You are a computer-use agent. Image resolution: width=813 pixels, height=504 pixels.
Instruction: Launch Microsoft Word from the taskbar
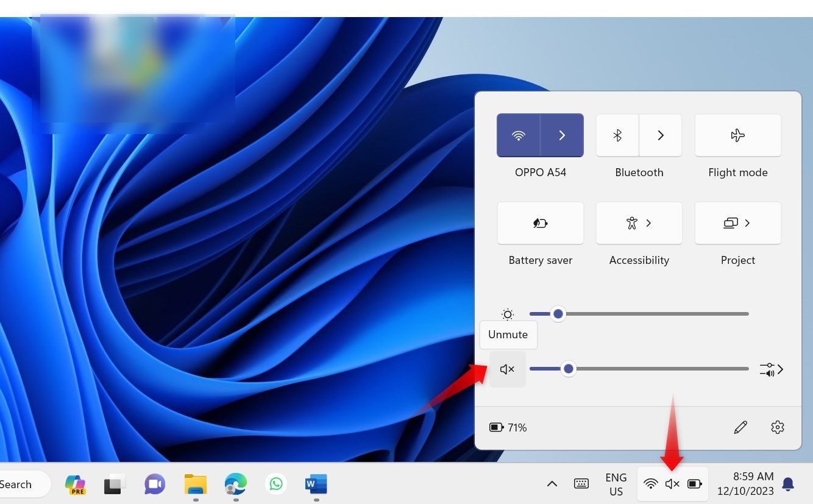316,483
